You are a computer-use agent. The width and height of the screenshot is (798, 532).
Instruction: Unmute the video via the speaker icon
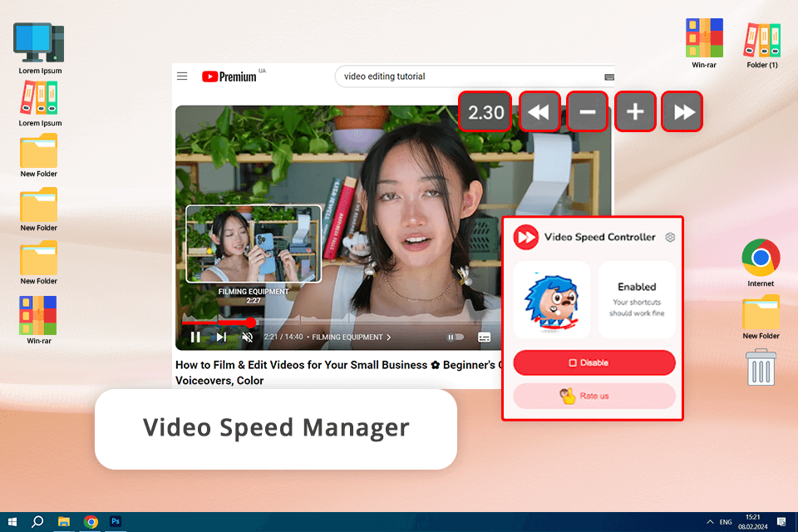248,337
